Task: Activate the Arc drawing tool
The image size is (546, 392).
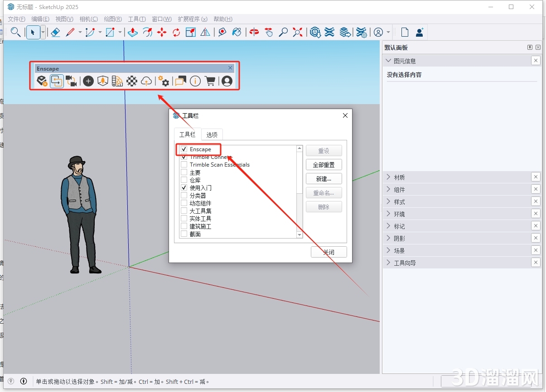Action: [x=90, y=32]
